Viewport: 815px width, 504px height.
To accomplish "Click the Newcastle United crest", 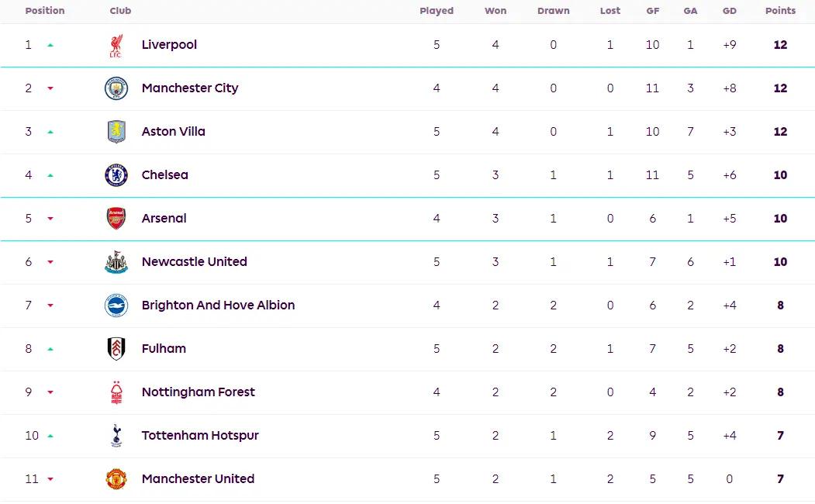I will tap(116, 262).
